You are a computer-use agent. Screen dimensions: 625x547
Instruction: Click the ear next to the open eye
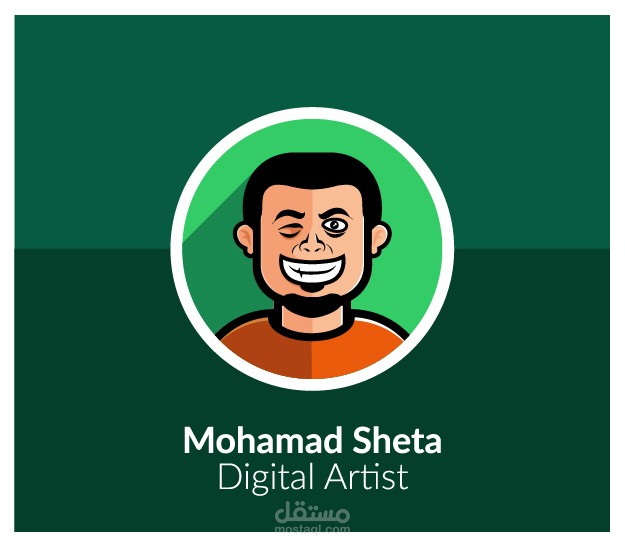(380, 239)
